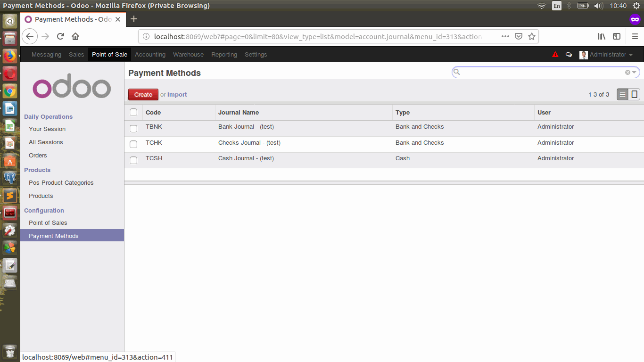The height and width of the screenshot is (362, 644).
Task: Click the Import link
Action: point(177,95)
